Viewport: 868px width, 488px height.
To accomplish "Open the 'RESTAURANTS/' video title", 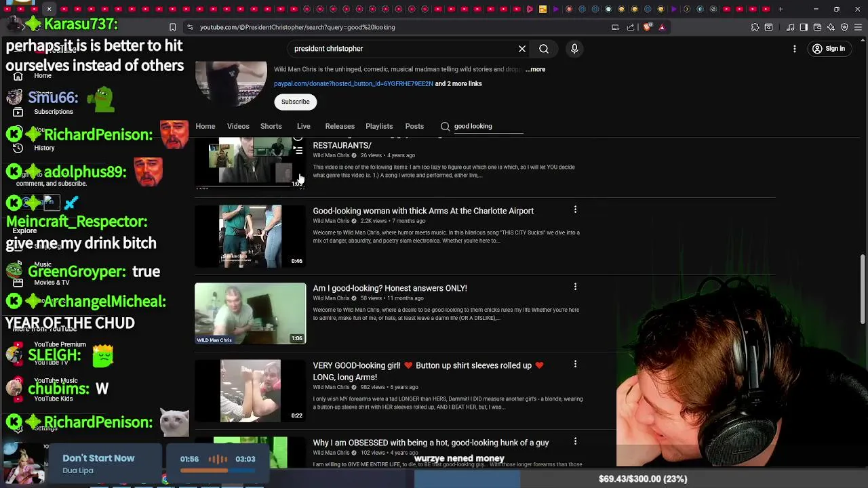I will tap(342, 145).
